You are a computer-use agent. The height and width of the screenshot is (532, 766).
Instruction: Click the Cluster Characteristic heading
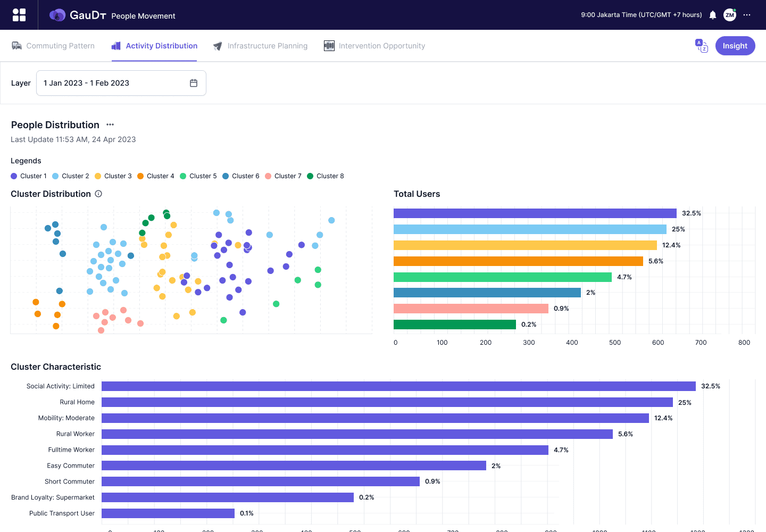(56, 367)
